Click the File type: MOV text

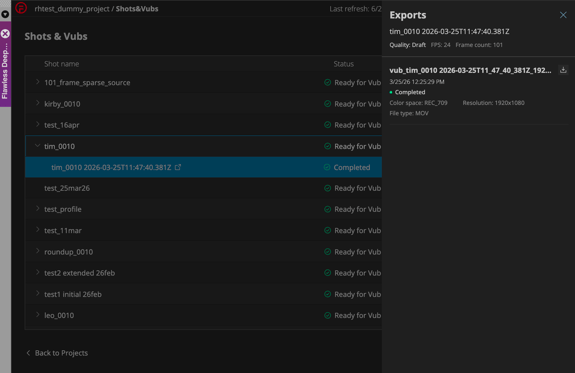(409, 113)
